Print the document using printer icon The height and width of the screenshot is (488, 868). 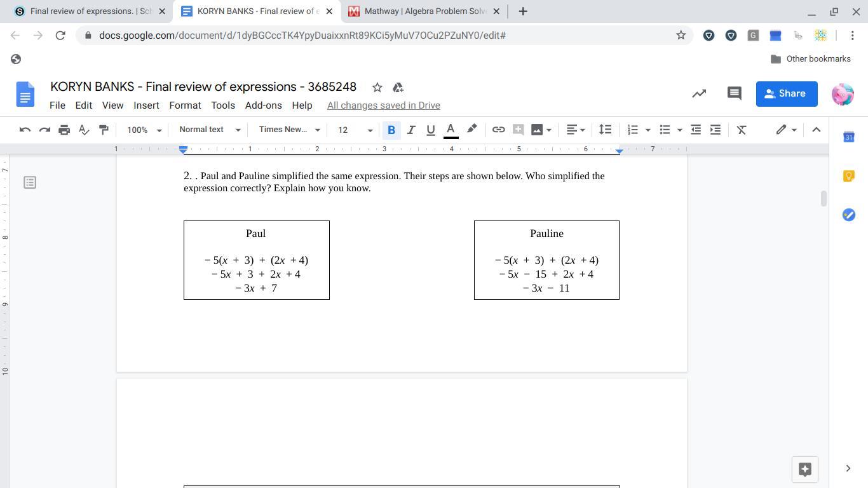point(64,130)
